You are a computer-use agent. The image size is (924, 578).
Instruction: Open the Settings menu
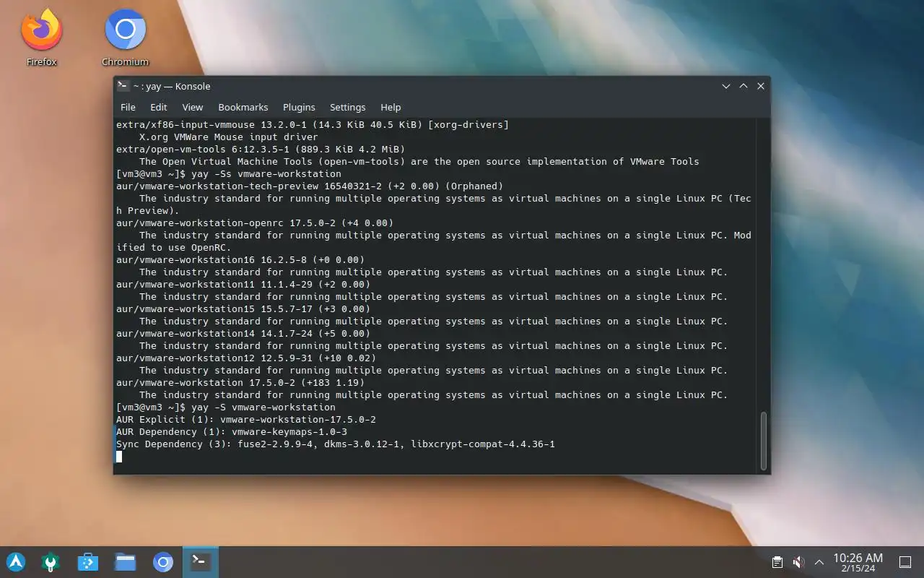tap(348, 107)
